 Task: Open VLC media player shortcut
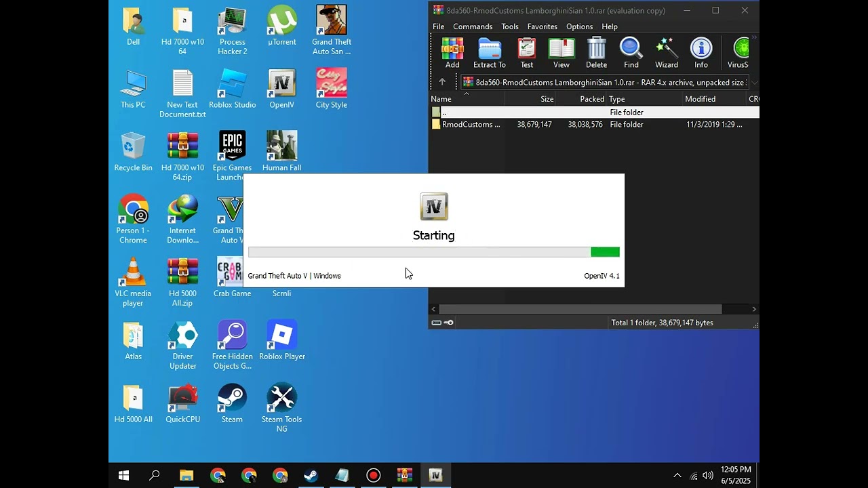(133, 283)
